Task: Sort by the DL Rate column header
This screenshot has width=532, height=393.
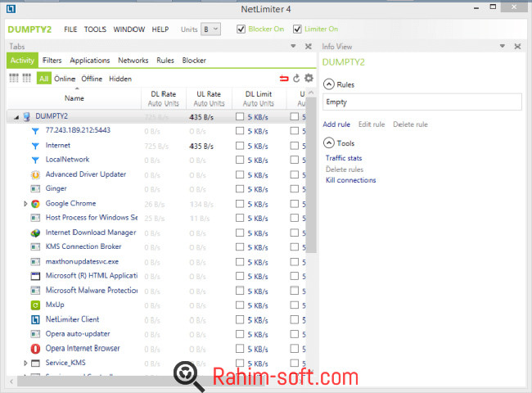Action: [164, 98]
